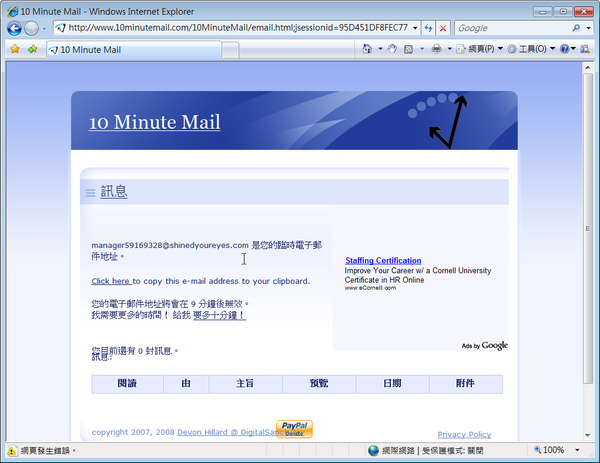Image resolution: width=600 pixels, height=463 pixels.
Task: Click the page error warning icon in status bar
Action: click(12, 451)
